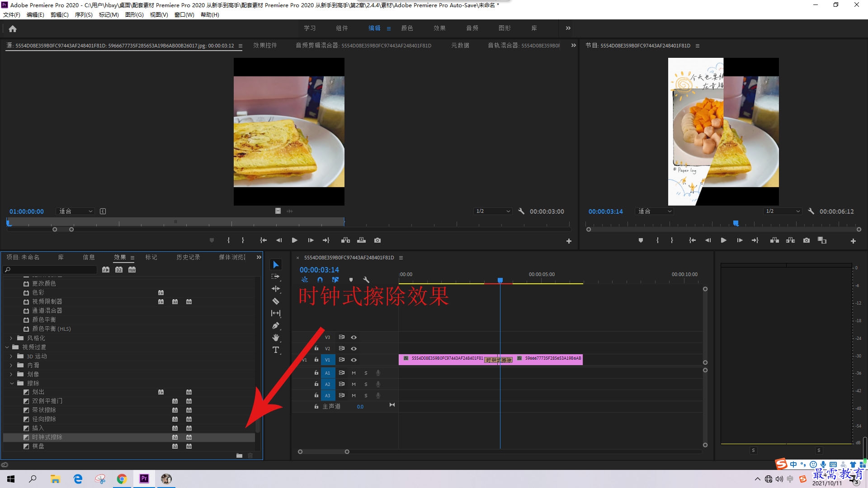
Task: Select the Type tool
Action: click(276, 350)
